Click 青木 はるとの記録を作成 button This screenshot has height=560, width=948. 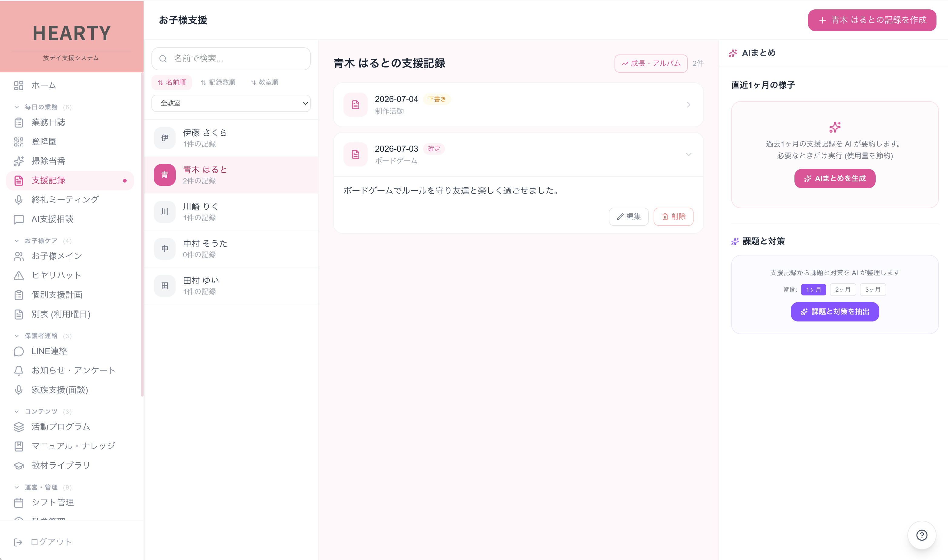coord(872,20)
